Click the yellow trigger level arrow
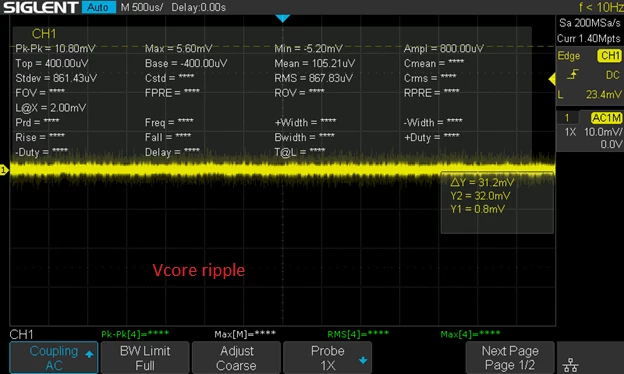The width and height of the screenshot is (624, 374). tap(552, 79)
